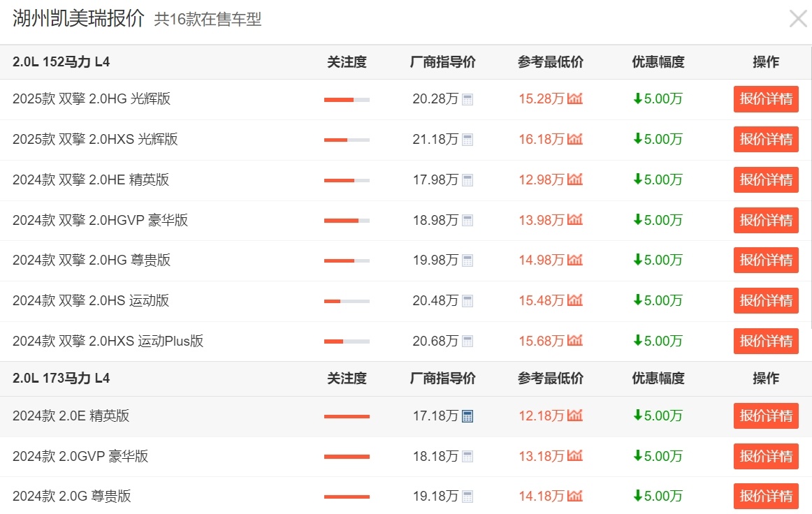Click 报价详情 for 2024款 双擎 2.0HE 精英版
The width and height of the screenshot is (812, 514).
766,179
